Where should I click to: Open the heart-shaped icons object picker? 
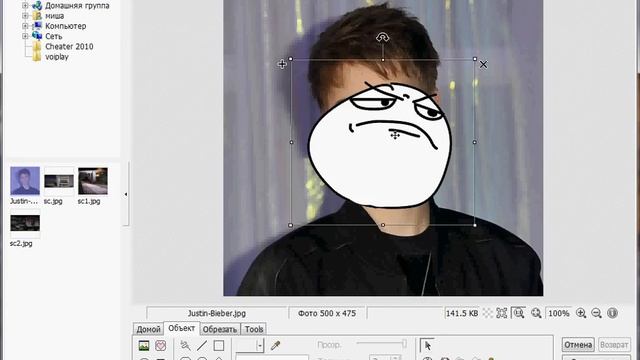click(161, 345)
